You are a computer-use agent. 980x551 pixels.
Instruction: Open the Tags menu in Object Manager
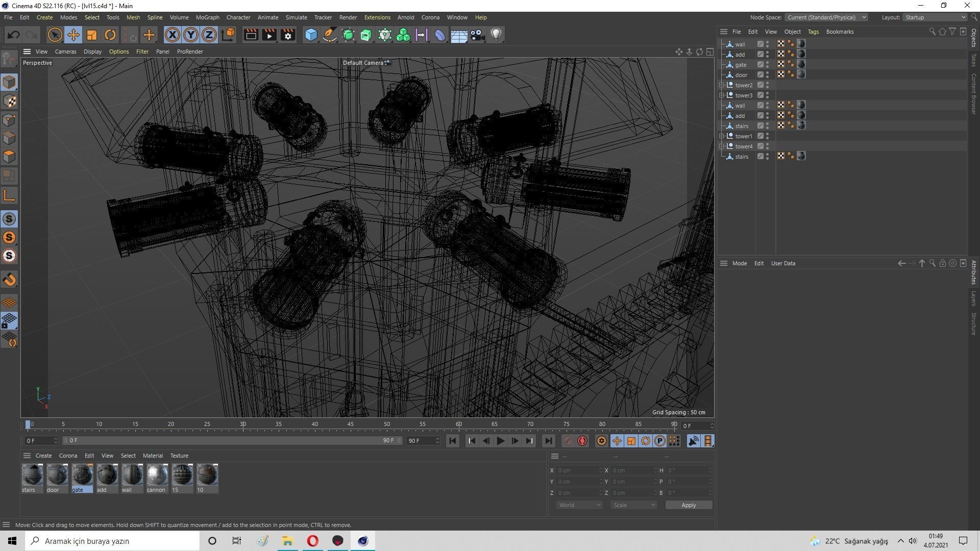click(x=813, y=32)
